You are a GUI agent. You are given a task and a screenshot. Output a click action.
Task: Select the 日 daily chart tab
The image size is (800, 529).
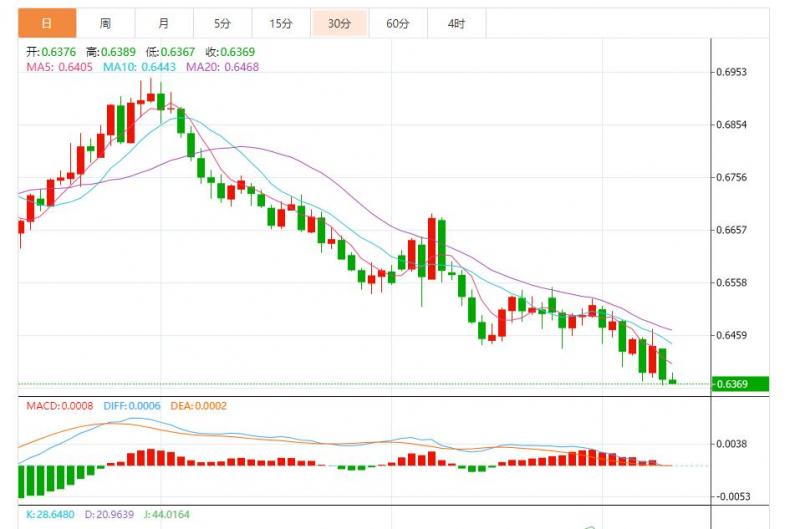point(47,23)
